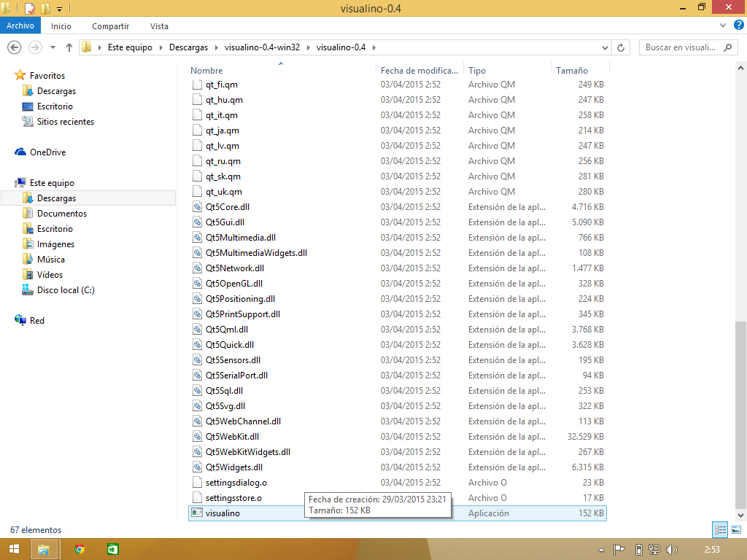Click the Qt5Core.dll file icon
Viewport: 747px width, 560px height.
[x=197, y=206]
